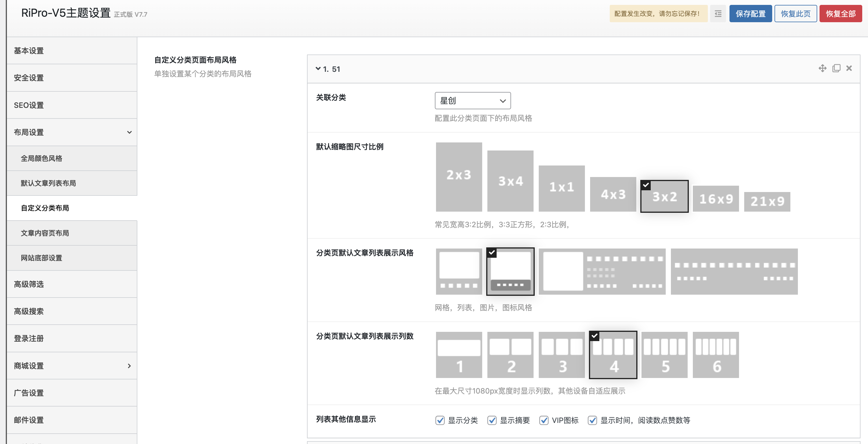Go to 高级搜索 settings
The width and height of the screenshot is (868, 444).
[72, 311]
